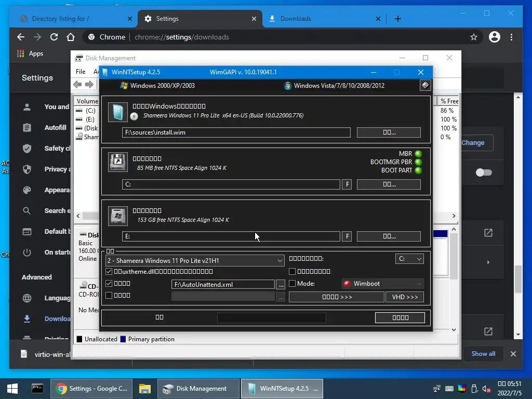This screenshot has height=399, width=532.
Task: Click the disc icon beside Shameera Windows 11
Action: (134, 116)
